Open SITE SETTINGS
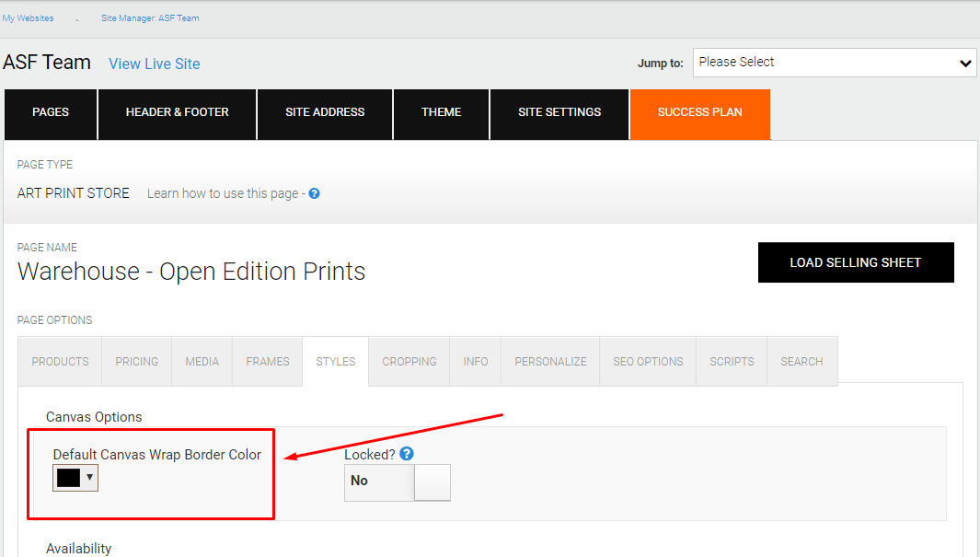The height and width of the screenshot is (557, 980). click(559, 112)
